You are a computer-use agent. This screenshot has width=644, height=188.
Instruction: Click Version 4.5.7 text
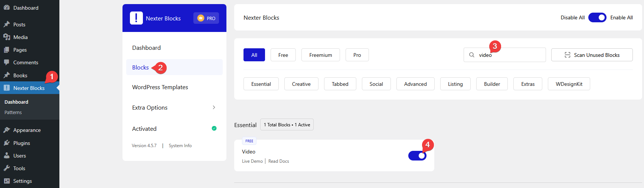click(x=144, y=146)
